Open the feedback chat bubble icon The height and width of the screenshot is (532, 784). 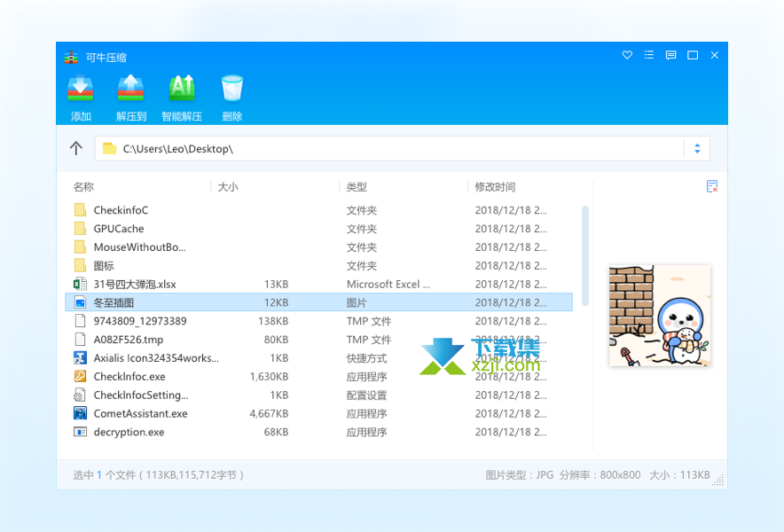point(670,55)
